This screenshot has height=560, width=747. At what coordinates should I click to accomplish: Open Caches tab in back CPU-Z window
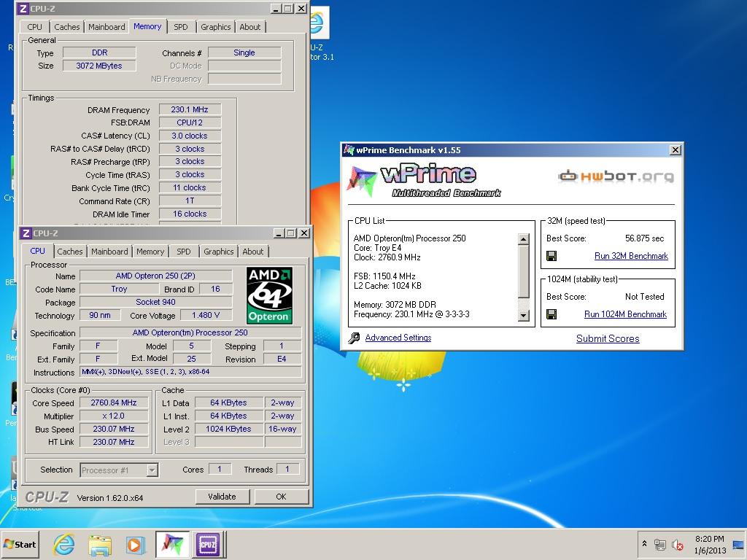[x=66, y=27]
